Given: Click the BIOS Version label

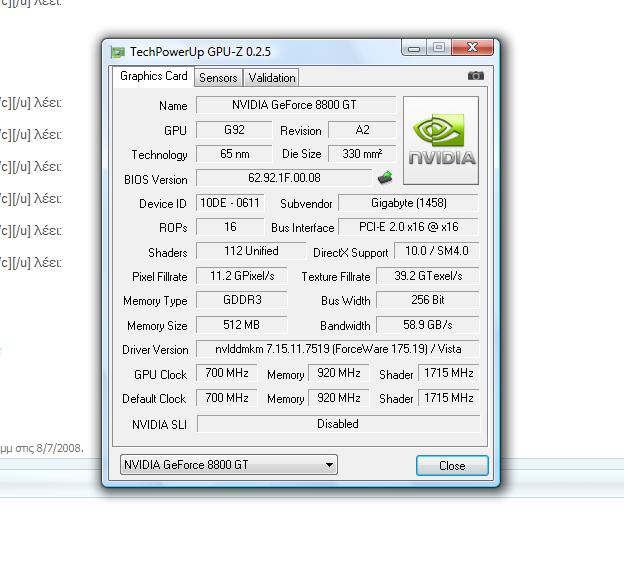Looking at the screenshot, I should 156,180.
